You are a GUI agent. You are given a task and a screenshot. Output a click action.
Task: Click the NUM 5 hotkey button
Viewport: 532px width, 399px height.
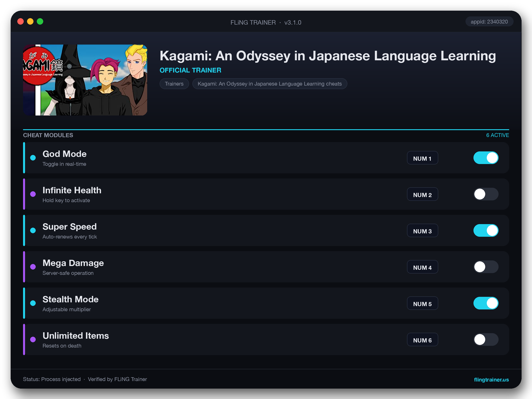point(422,303)
